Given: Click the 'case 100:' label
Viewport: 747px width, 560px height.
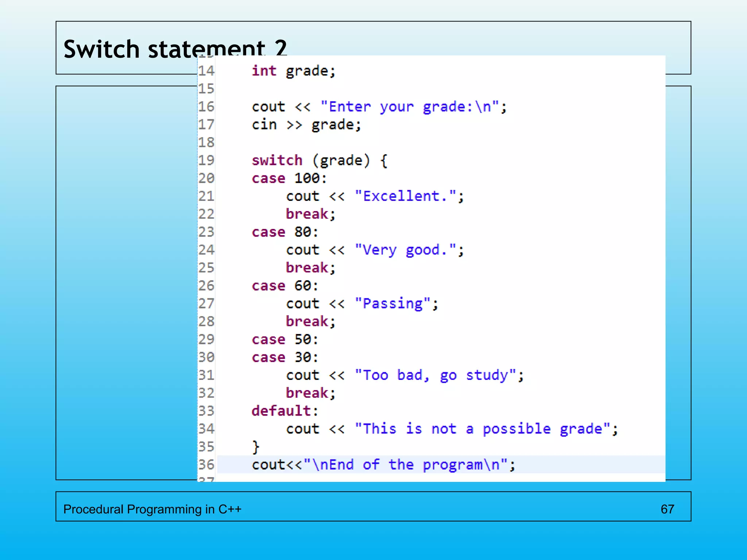Looking at the screenshot, I should [289, 178].
